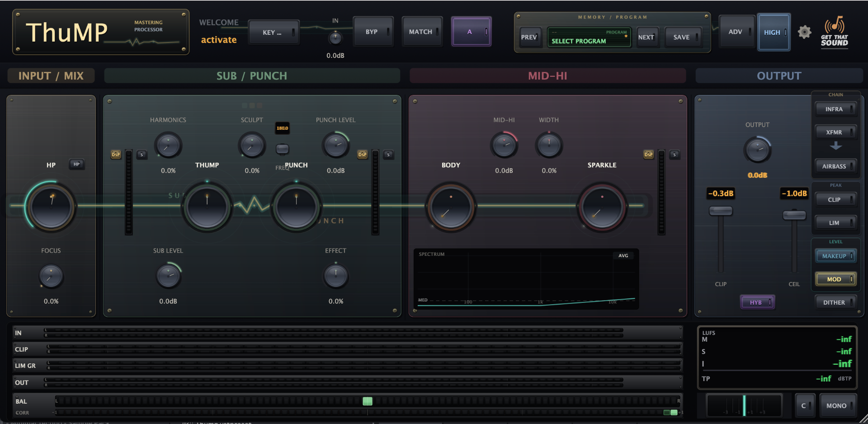Click the DSP icon left of HARMONICS
Viewport: 868px width, 424px height.
click(116, 155)
